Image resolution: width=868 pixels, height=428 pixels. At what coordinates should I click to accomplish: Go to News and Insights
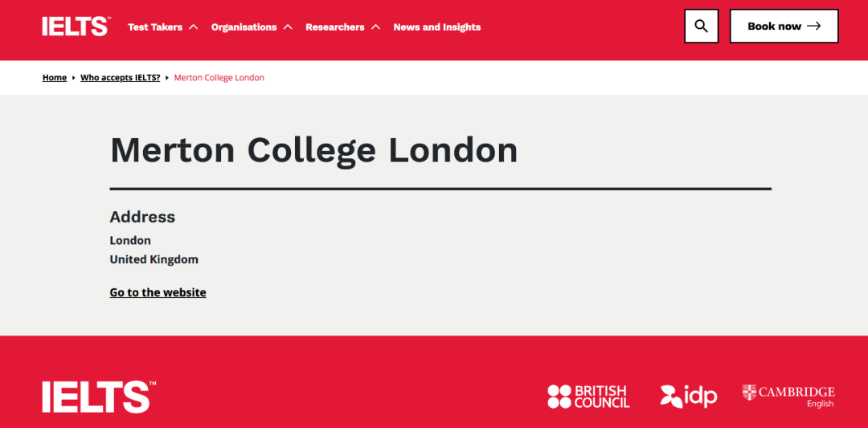436,27
